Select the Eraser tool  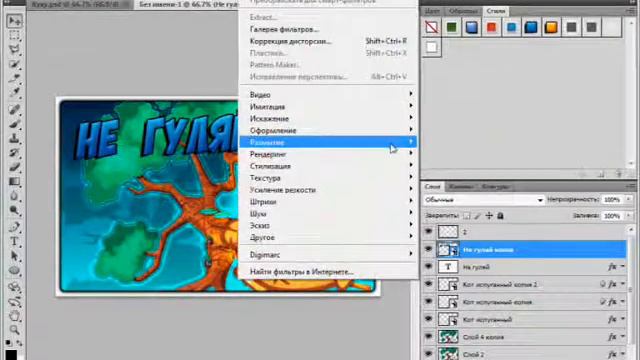coord(14,167)
